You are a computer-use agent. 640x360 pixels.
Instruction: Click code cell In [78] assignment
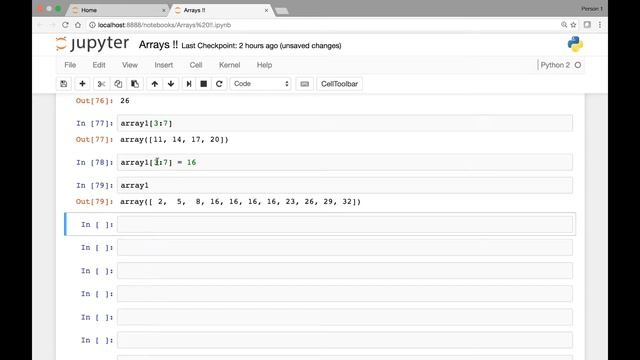(x=345, y=162)
